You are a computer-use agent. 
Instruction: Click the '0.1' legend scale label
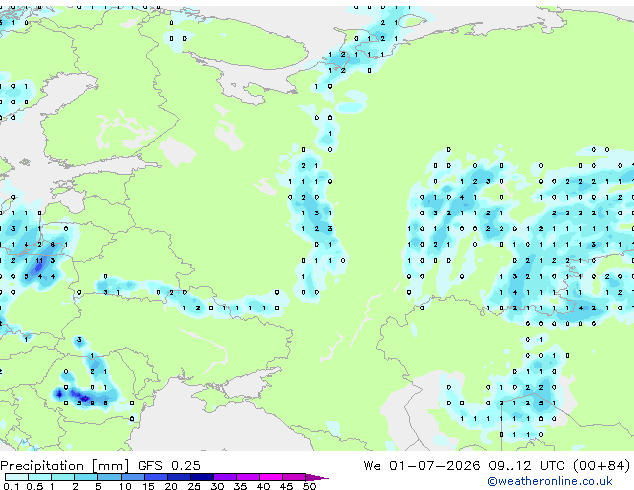tap(11, 486)
